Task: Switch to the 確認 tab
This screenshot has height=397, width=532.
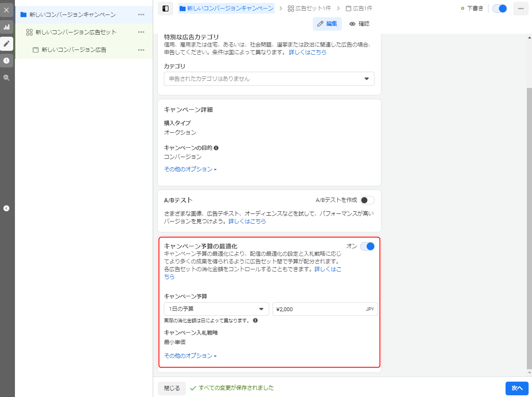Action: 359,24
